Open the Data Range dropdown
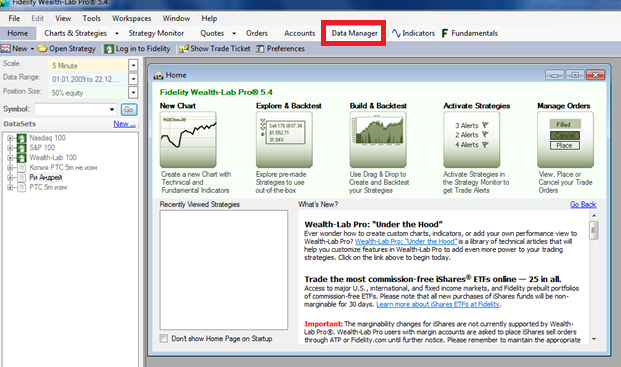The image size is (621, 367). pos(133,79)
